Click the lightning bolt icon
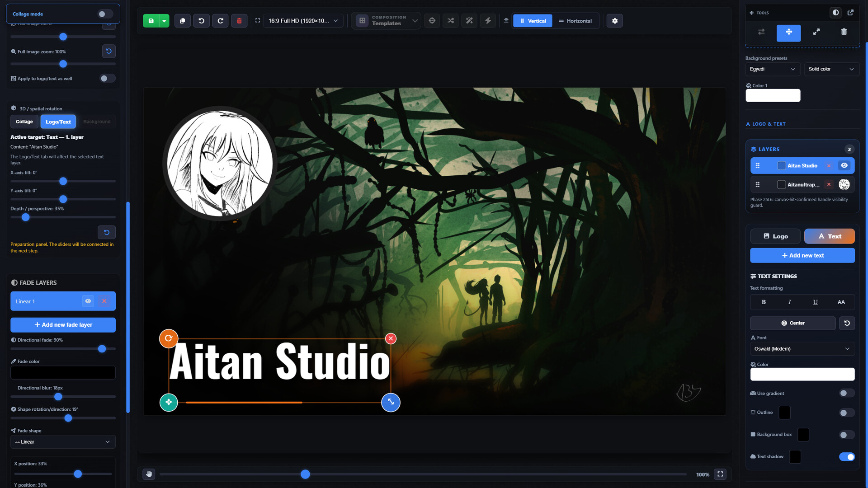 point(488,21)
